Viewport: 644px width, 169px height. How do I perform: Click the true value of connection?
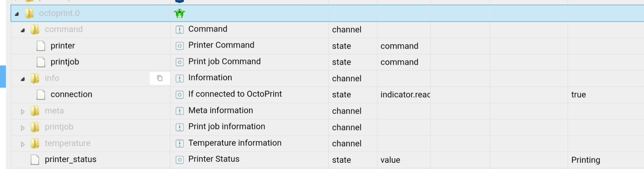click(x=579, y=95)
